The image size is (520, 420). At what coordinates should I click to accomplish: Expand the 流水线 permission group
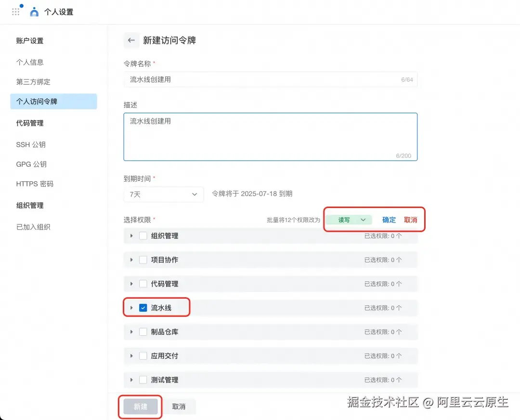pos(131,308)
